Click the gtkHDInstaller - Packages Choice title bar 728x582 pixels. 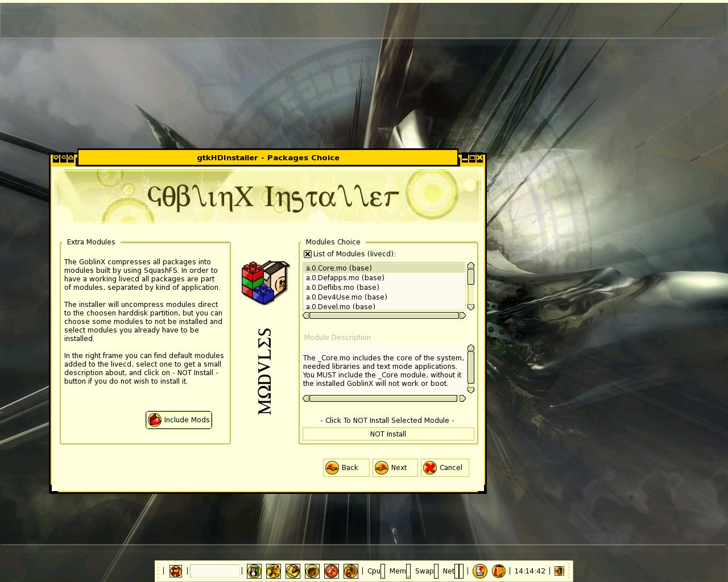[268, 157]
